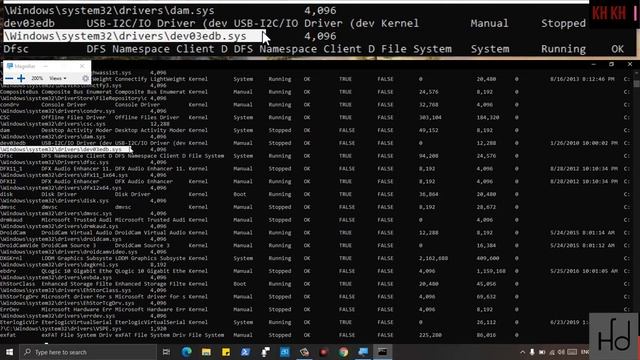The image size is (640, 360).
Task: Select 'DXGKrnl' LDDM Graphics Subsystem row
Action: (314, 258)
